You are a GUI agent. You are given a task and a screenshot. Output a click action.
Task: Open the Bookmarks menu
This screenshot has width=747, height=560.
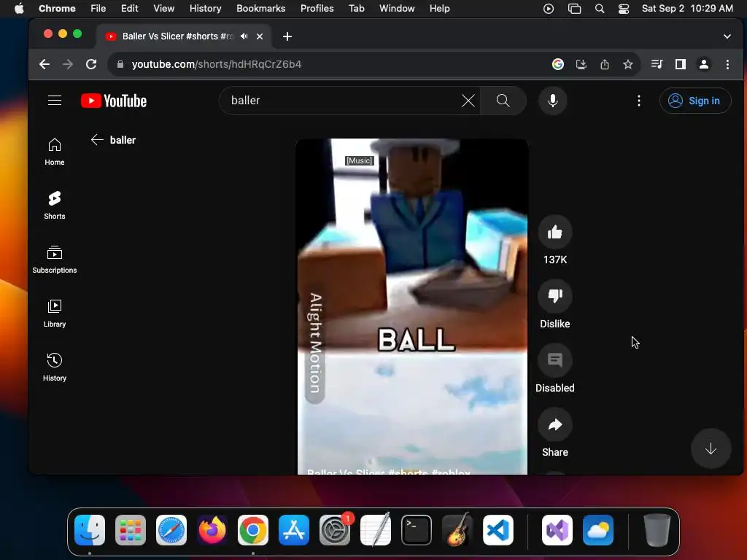pos(260,9)
